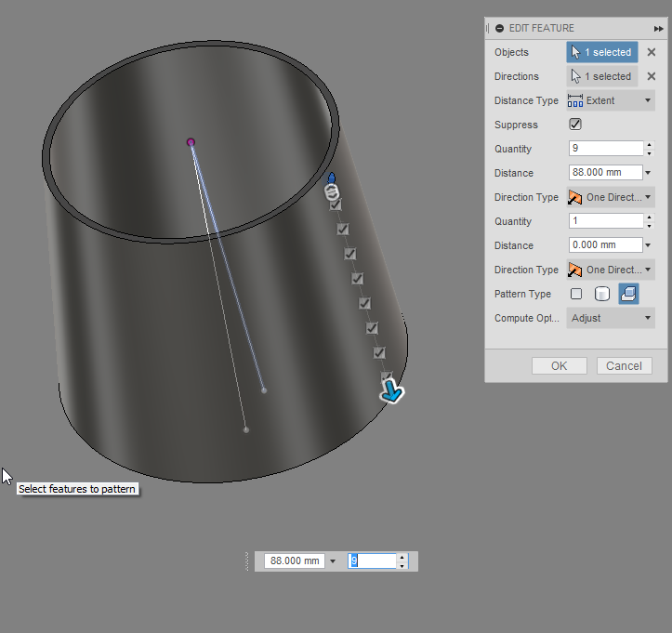
Task: Open the dropdown arrow beside 88.000 mm in dialog
Action: pyautogui.click(x=648, y=173)
